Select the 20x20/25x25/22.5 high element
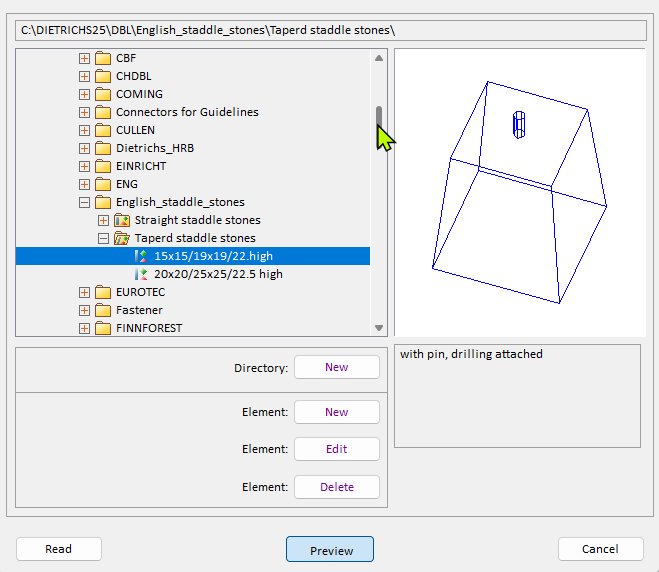659x572 pixels. coord(218,274)
